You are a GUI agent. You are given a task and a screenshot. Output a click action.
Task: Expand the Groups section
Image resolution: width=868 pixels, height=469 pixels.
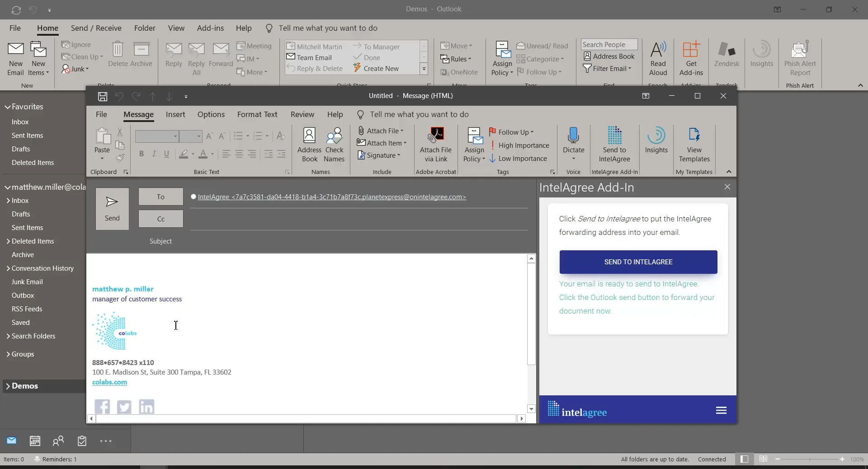click(8, 354)
